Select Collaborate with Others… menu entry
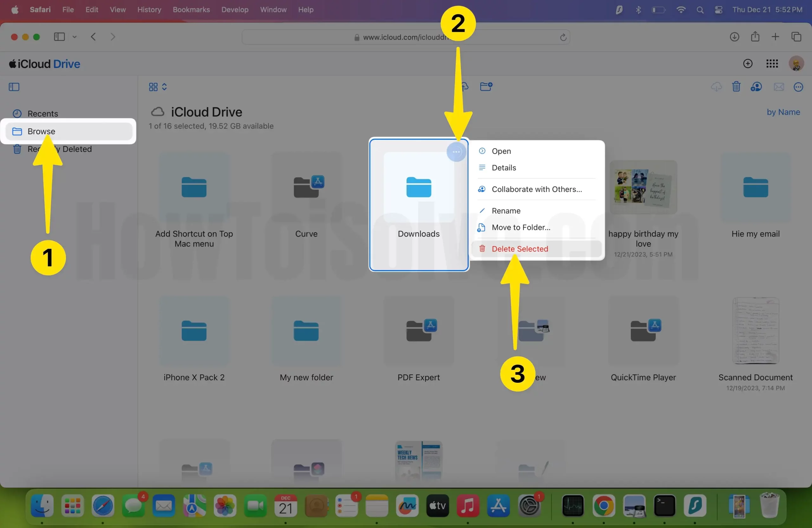The height and width of the screenshot is (528, 812). 536,189
